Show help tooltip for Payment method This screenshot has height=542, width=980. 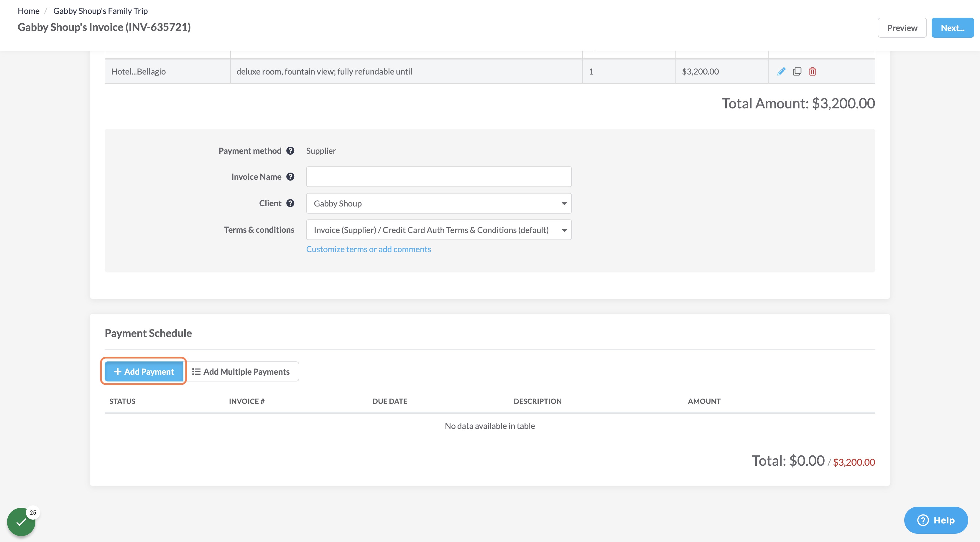pos(290,151)
